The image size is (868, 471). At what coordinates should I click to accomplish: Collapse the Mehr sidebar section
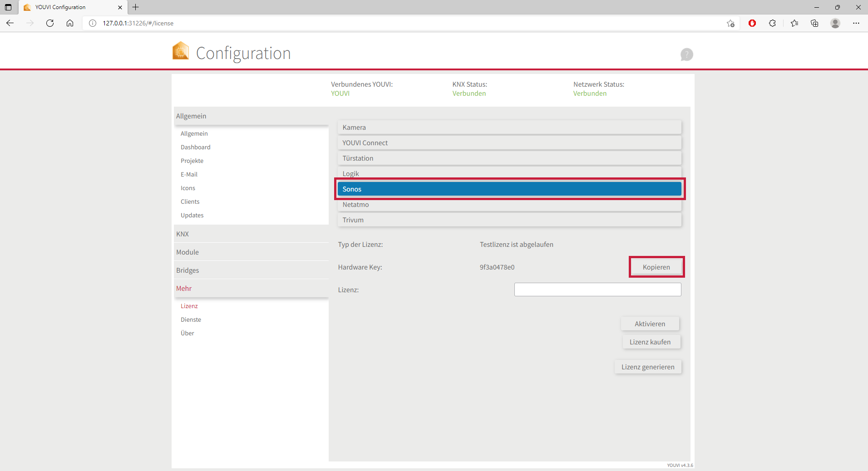coord(251,289)
